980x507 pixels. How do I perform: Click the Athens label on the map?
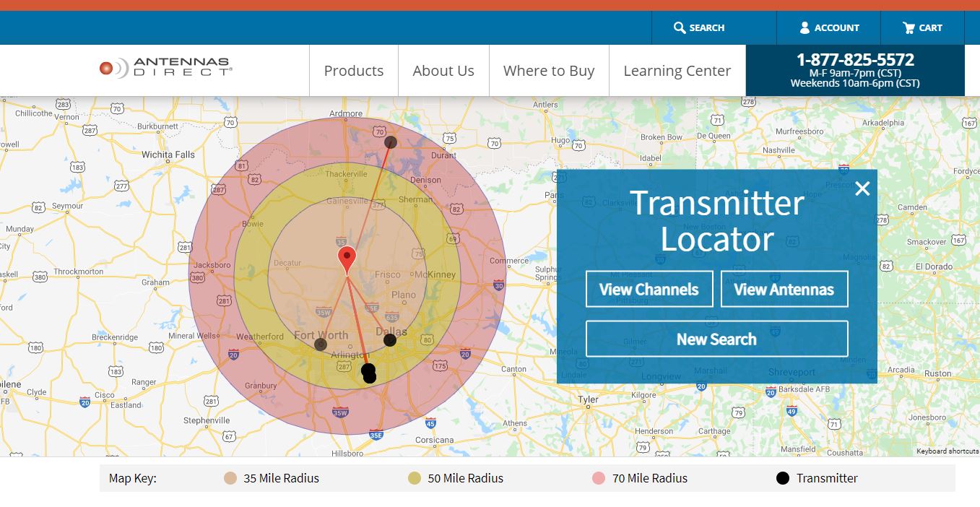515,423
